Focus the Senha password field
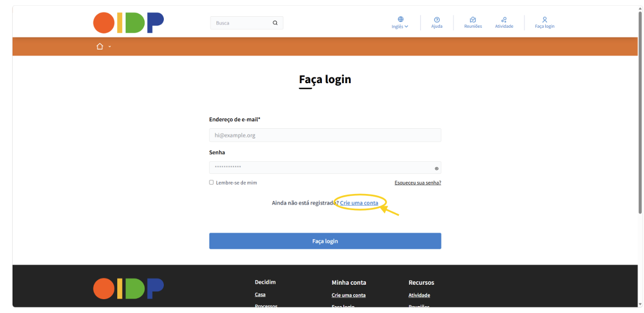644x313 pixels. click(x=325, y=167)
